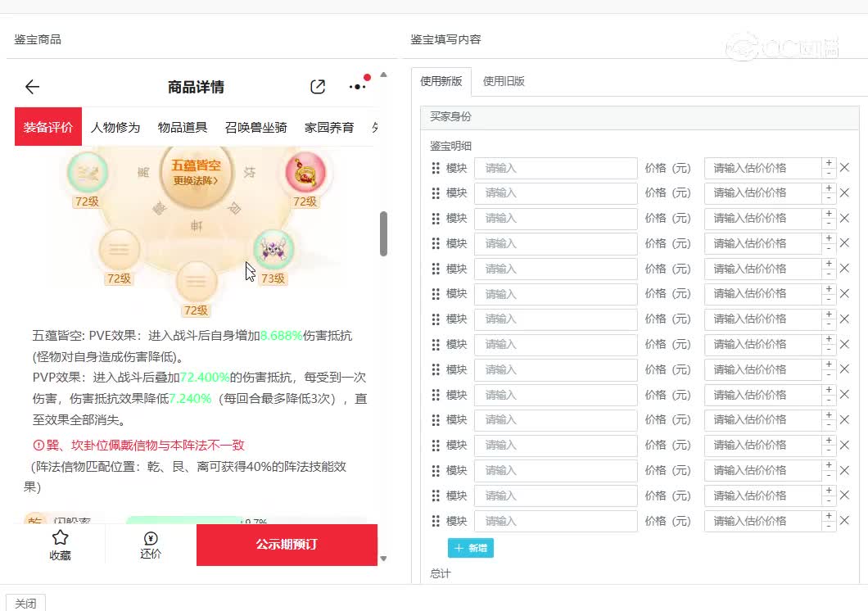The width and height of the screenshot is (868, 611).
Task: Delete the first 模块 row with its X
Action: click(x=844, y=168)
